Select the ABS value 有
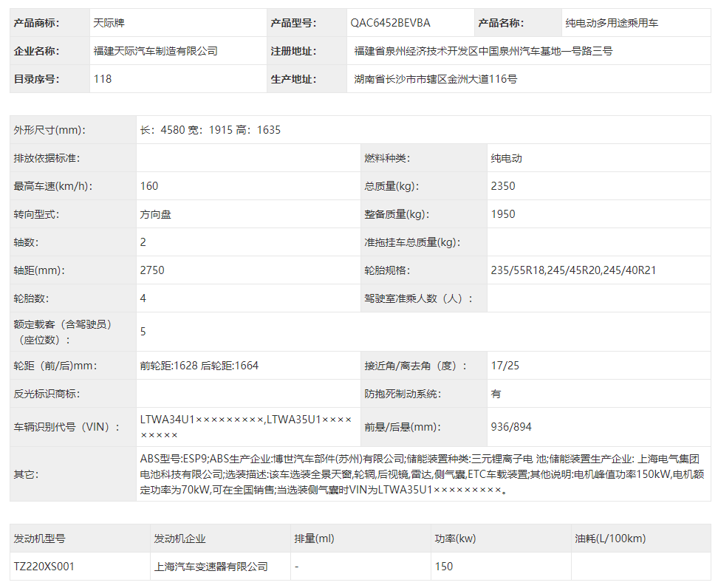The width and height of the screenshot is (718, 588). tap(496, 394)
